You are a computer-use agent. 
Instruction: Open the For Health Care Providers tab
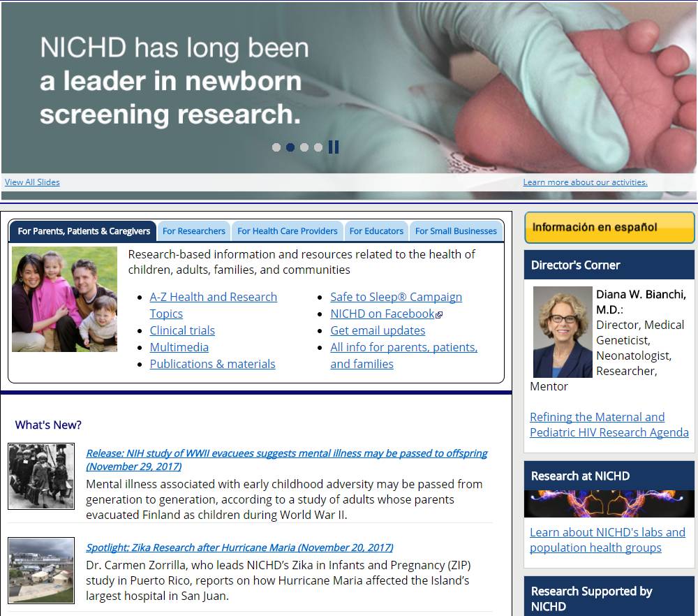[288, 231]
